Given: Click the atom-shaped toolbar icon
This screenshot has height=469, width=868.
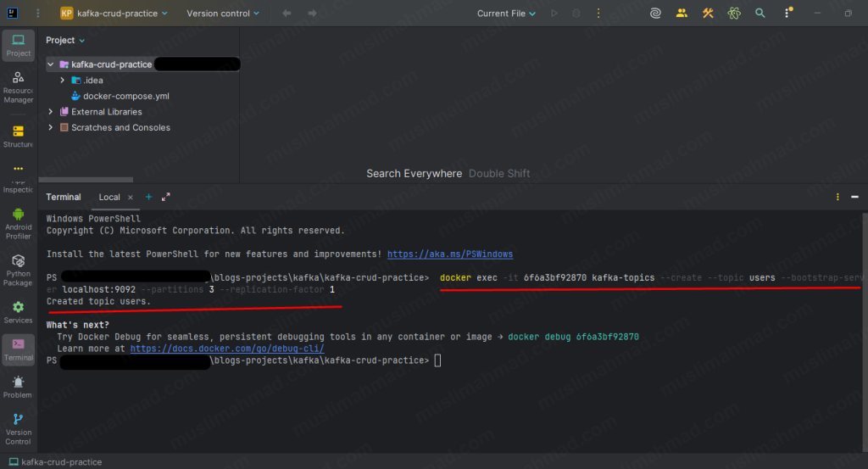Looking at the screenshot, I should tap(734, 14).
